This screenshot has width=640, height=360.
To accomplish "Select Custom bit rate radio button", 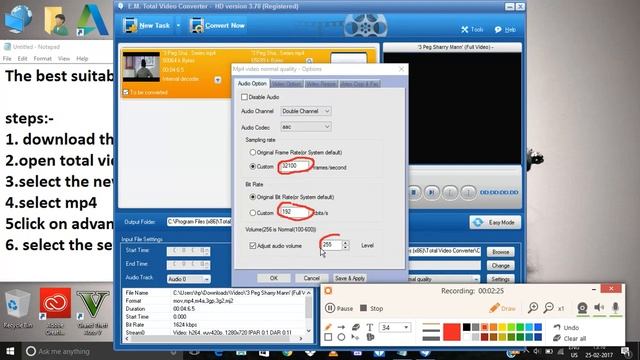I will tap(252, 213).
